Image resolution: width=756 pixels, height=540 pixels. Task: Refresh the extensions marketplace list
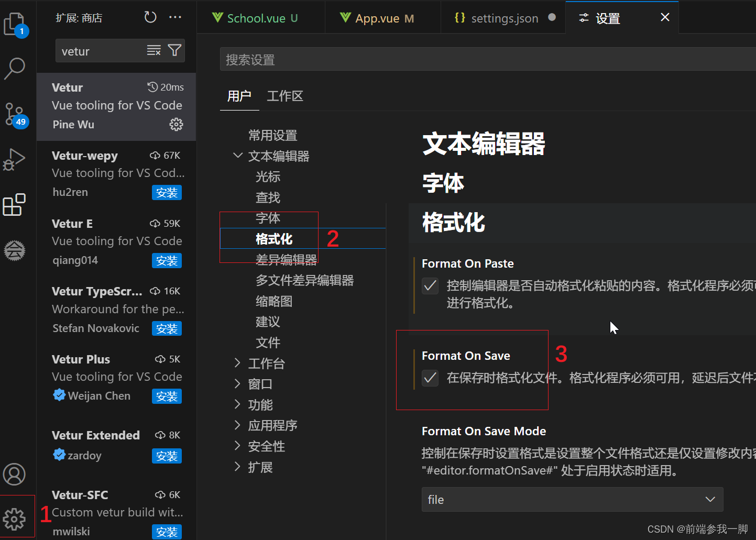(150, 17)
